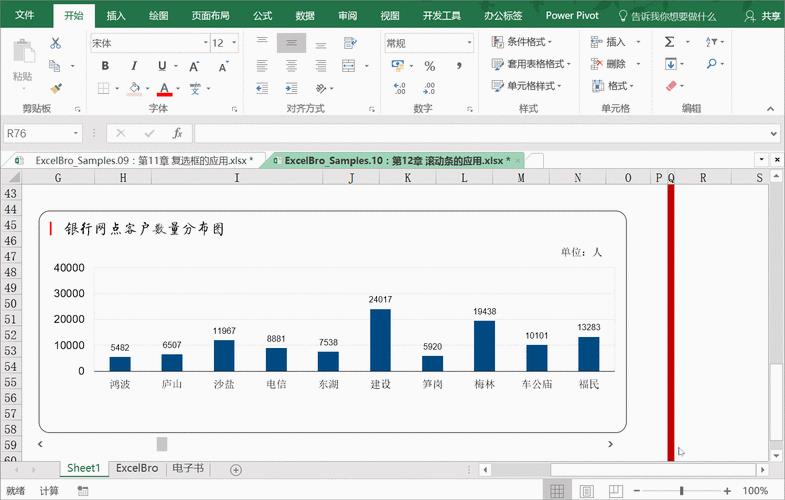Click the 共享 share button
Image resolution: width=785 pixels, height=500 pixels.
[x=762, y=16]
